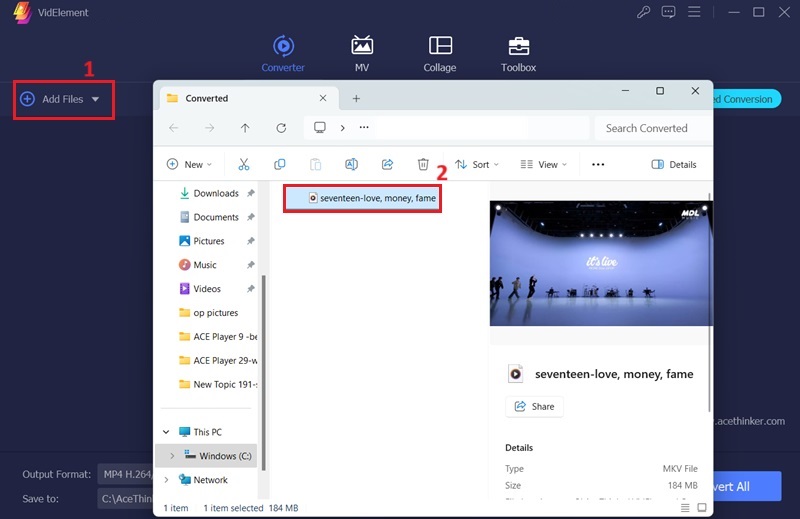Expand the Add Files dropdown arrow
Screen dimensions: 800x519
(95, 99)
